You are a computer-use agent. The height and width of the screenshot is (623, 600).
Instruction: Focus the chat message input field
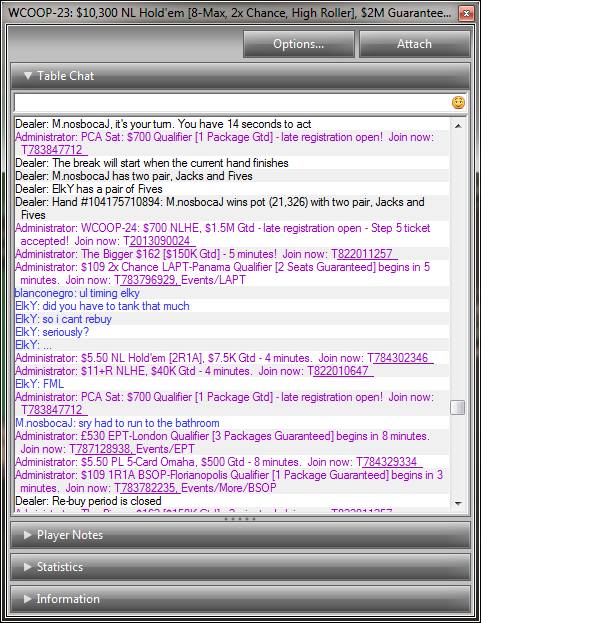pyautogui.click(x=232, y=103)
